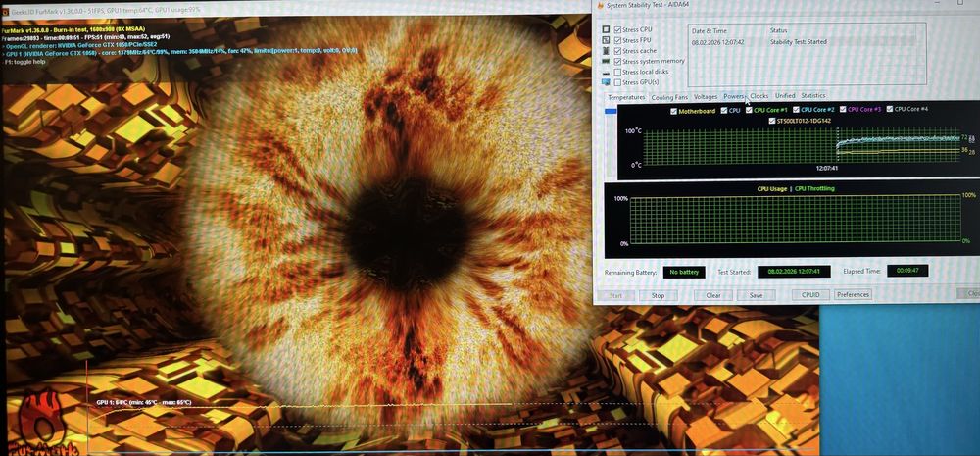Click the CPU Throttling graph label
Screen dimensions: 980x456
tap(814, 188)
